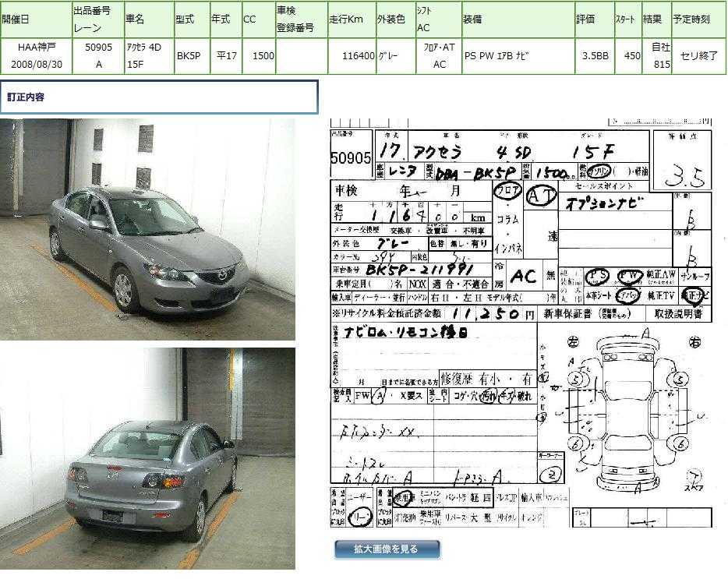Click the 型式 column header

coord(193,19)
